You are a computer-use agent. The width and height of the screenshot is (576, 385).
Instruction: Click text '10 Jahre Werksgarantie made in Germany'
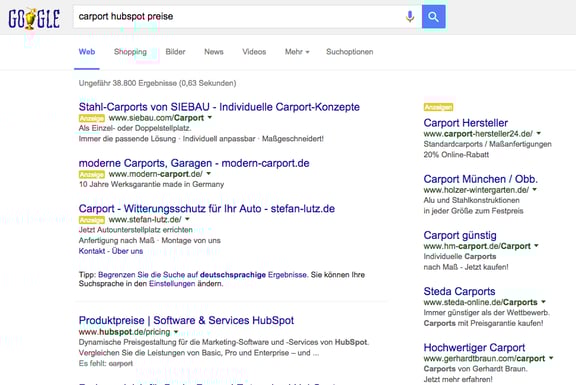(151, 184)
